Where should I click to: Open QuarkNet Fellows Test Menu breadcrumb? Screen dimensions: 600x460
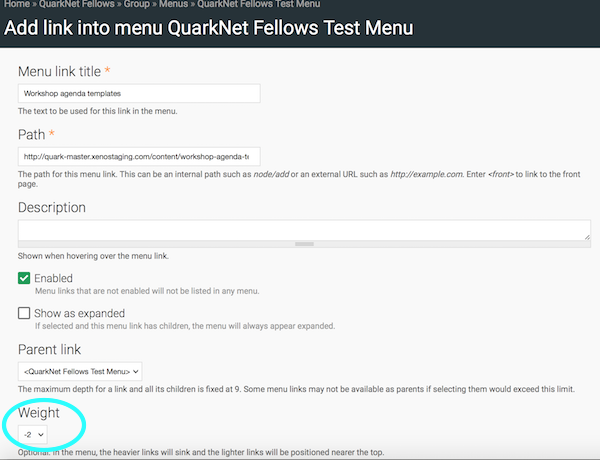(x=259, y=4)
